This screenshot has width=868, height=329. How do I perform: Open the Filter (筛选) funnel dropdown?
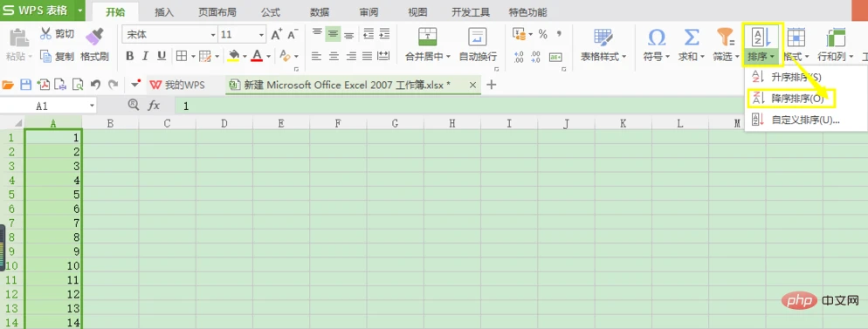point(725,45)
